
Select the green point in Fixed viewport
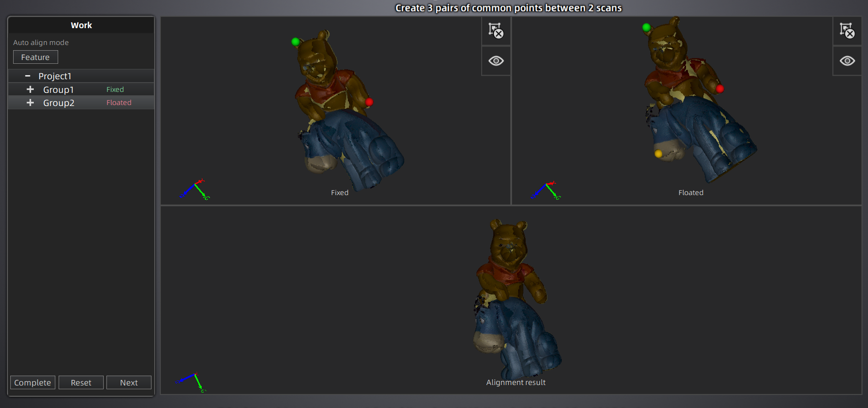(295, 42)
